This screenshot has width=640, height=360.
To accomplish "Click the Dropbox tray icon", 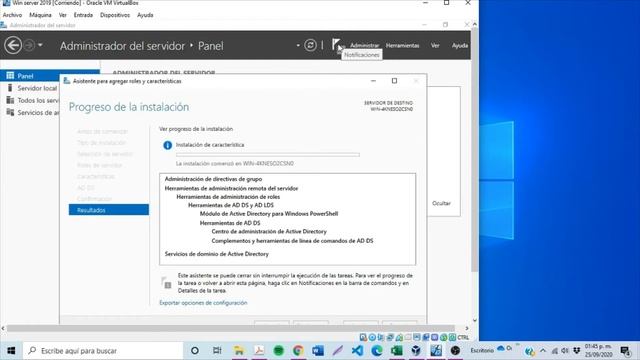I will [x=576, y=351].
